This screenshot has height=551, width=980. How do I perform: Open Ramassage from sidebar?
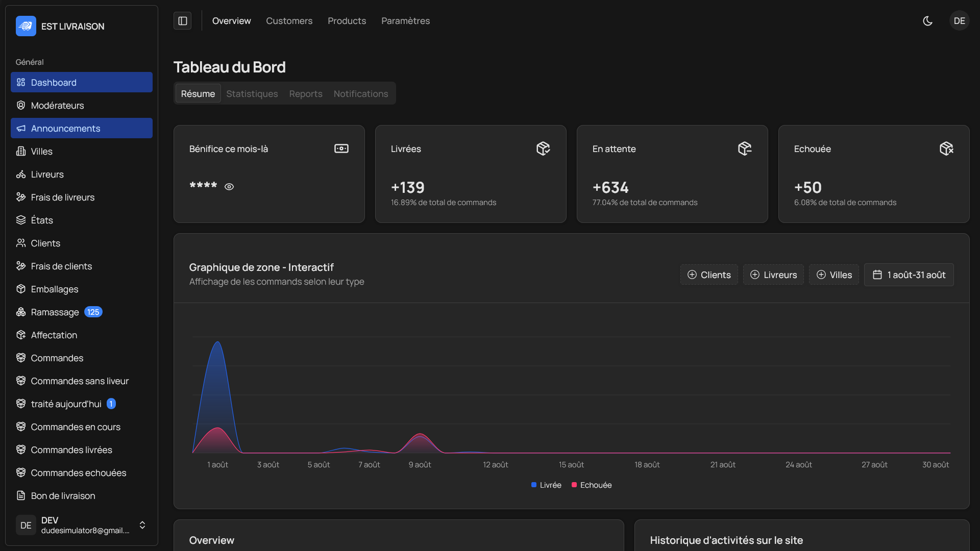click(55, 312)
